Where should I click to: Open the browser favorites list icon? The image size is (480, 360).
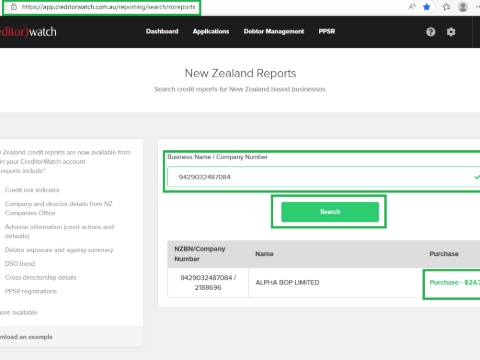446,7
